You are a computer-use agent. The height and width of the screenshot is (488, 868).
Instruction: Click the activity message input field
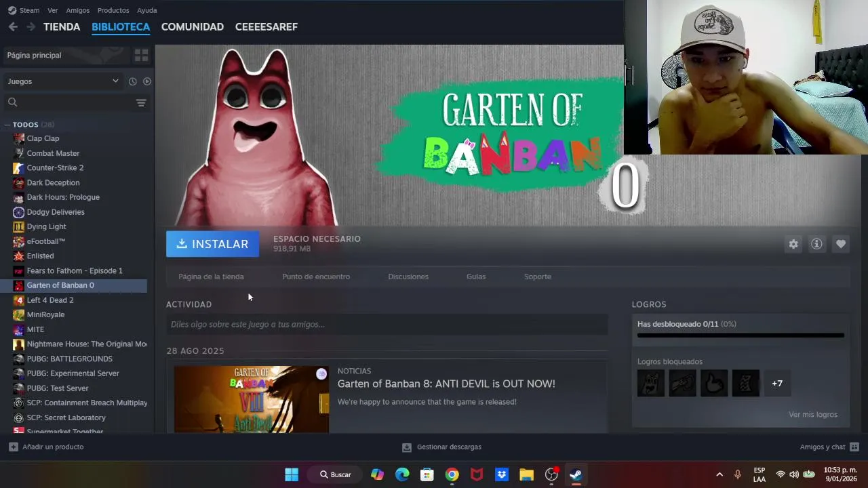[387, 325]
